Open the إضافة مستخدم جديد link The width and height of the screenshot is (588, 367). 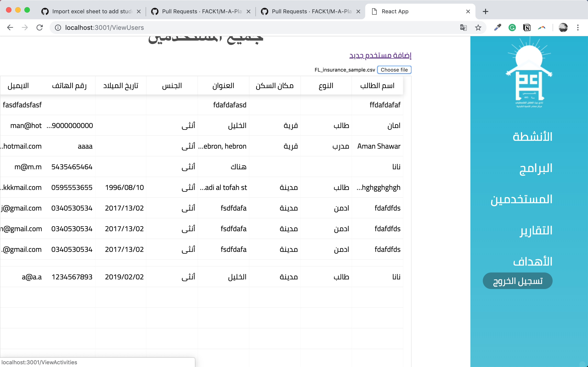click(x=380, y=55)
